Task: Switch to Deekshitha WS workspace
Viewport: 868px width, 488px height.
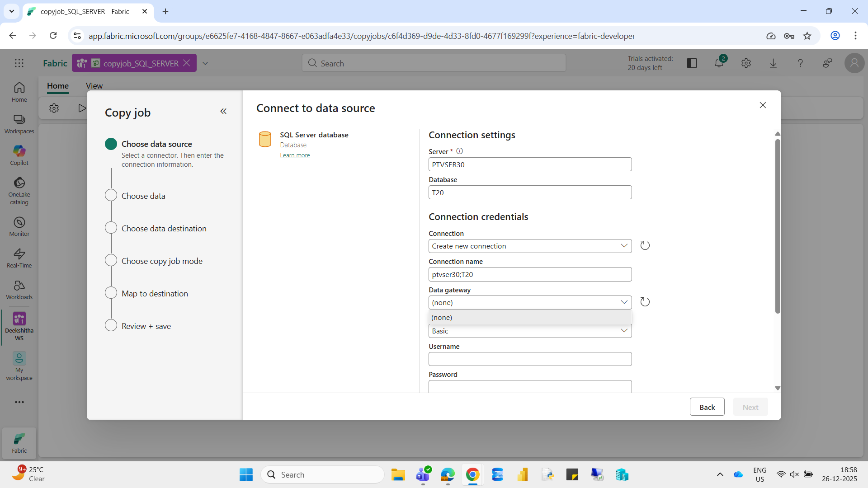Action: tap(19, 327)
